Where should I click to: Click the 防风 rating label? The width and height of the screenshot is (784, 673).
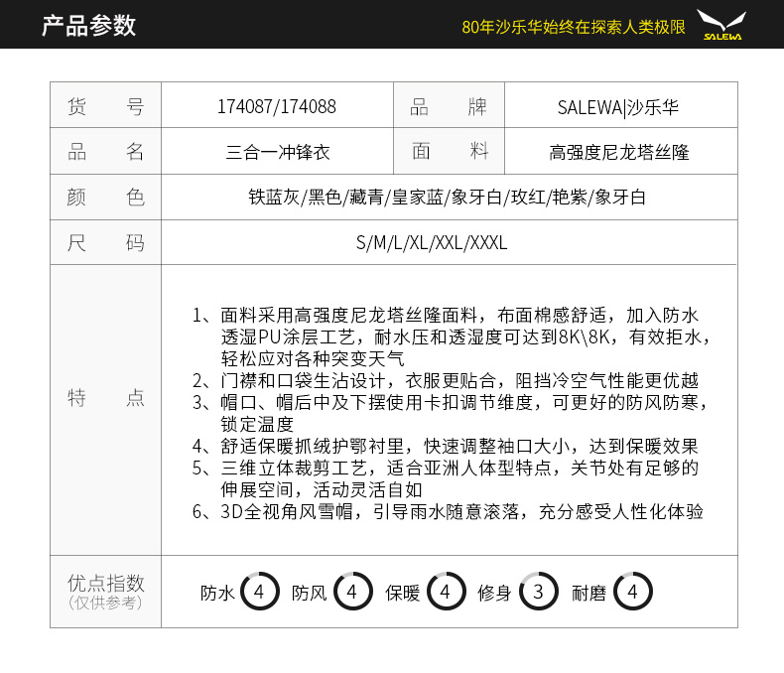tap(309, 593)
